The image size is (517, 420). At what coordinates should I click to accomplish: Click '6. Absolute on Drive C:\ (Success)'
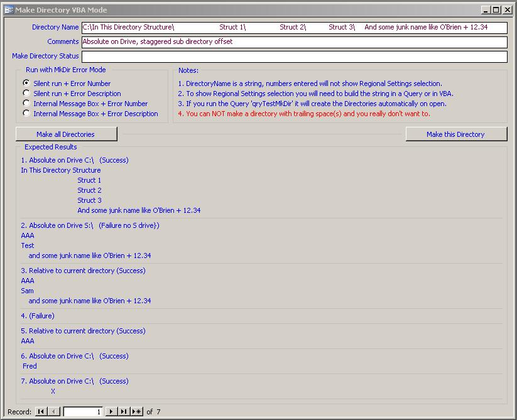click(x=75, y=356)
